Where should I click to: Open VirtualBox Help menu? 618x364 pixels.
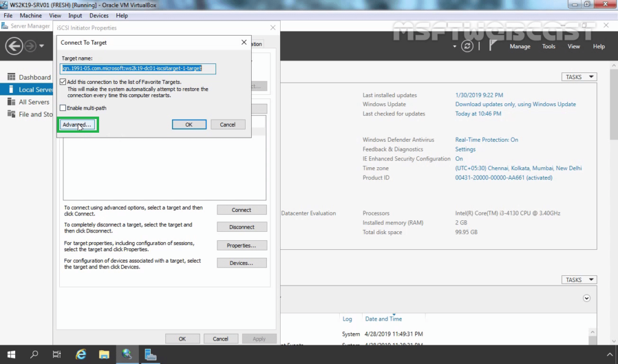(x=122, y=15)
